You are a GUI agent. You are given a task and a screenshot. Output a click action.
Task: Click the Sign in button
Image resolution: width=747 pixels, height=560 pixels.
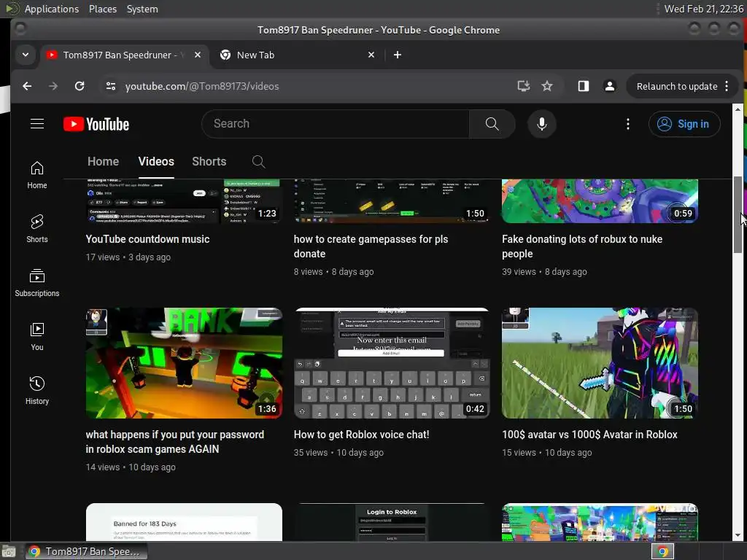click(x=684, y=124)
